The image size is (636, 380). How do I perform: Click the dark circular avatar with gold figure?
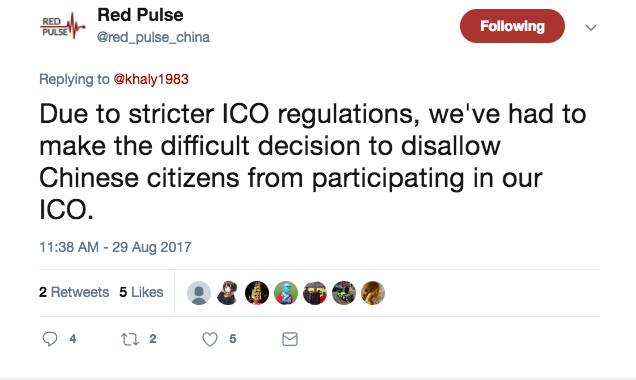[x=257, y=293]
